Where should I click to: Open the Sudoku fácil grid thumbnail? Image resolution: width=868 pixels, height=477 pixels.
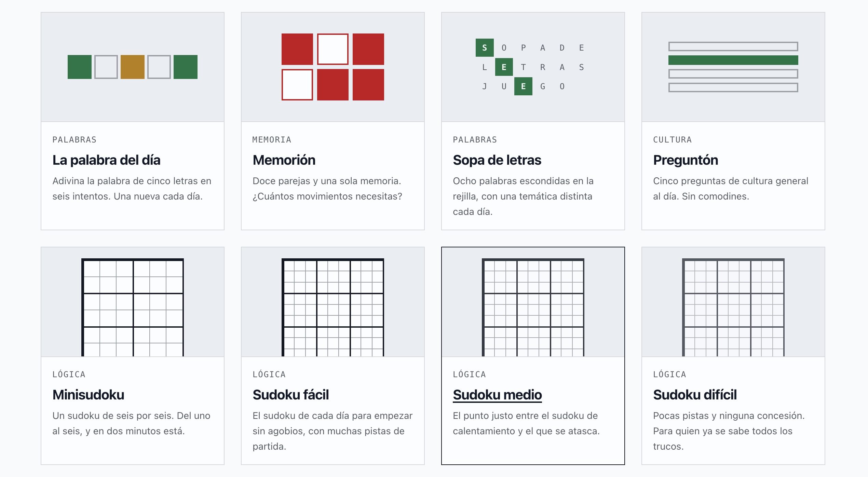[333, 302]
